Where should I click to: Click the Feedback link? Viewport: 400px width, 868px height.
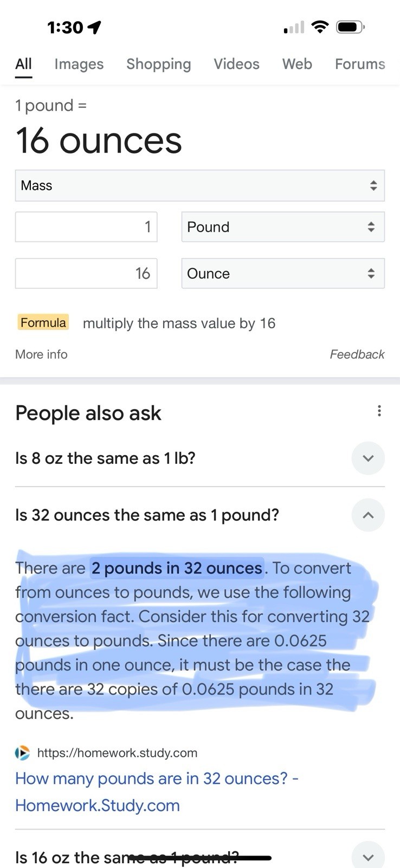[357, 354]
